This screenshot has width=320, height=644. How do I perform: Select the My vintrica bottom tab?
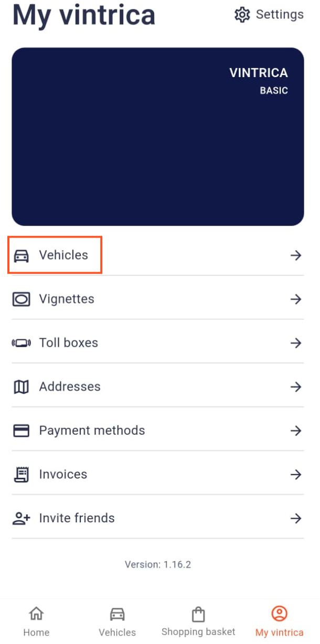tap(279, 621)
